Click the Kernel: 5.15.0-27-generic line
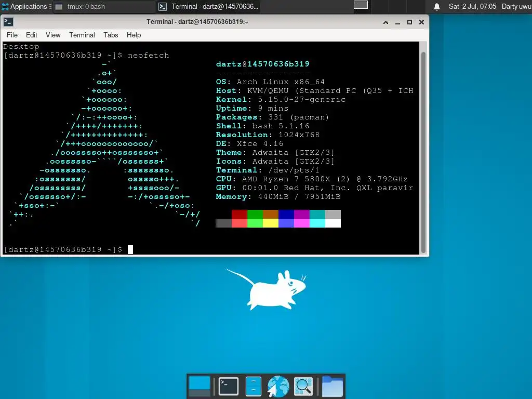This screenshot has height=399, width=532. (281, 99)
